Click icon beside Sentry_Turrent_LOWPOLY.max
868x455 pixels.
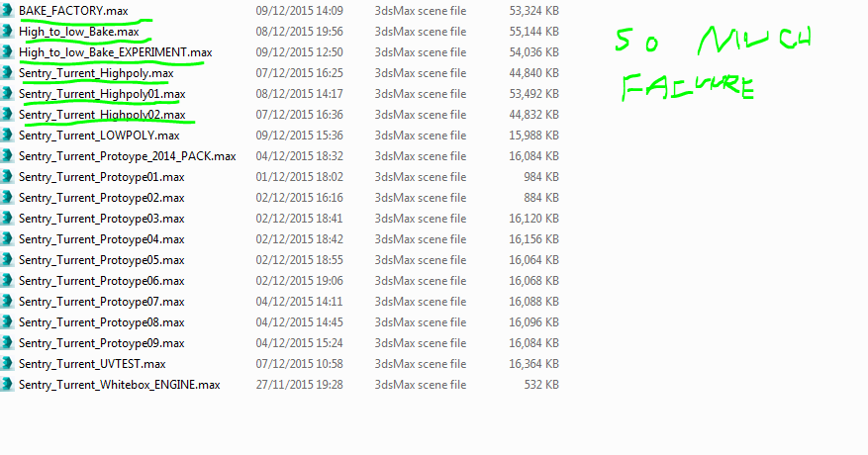tap(7, 136)
